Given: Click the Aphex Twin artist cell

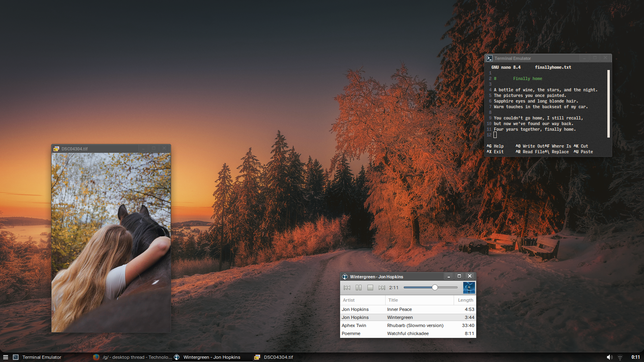Looking at the screenshot, I should (354, 325).
